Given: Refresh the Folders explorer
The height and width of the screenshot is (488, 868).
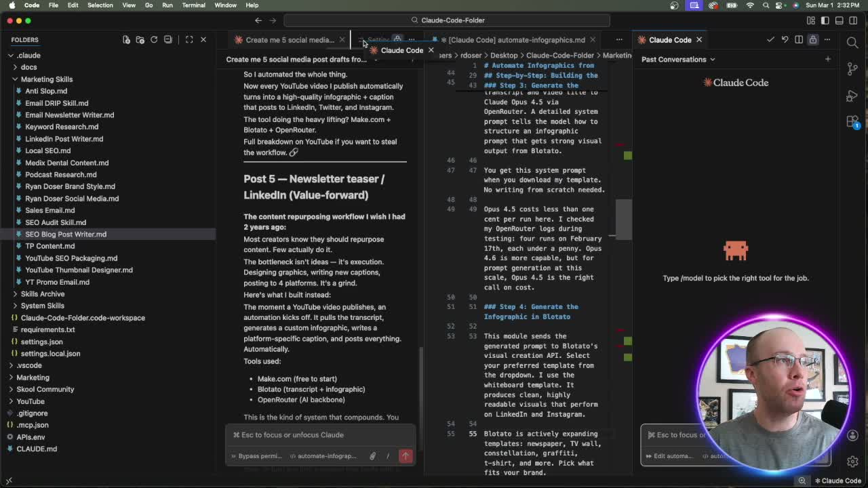Looking at the screenshot, I should tap(154, 39).
